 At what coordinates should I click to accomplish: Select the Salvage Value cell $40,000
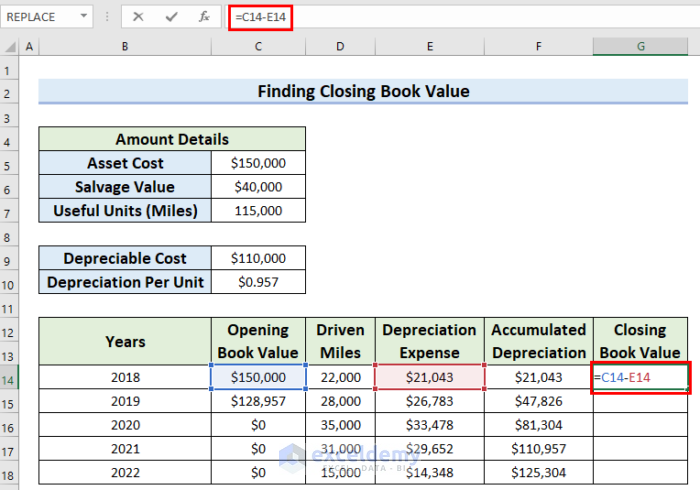[258, 187]
